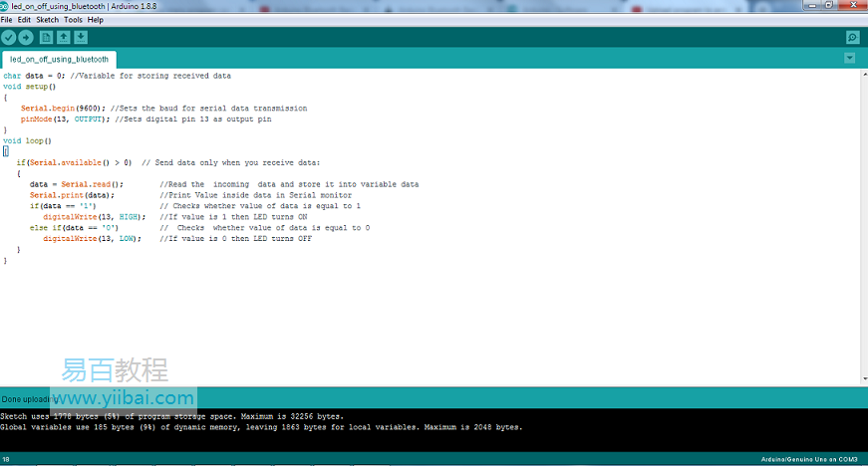This screenshot has height=466, width=868.
Task: Click the Verify sketch checkmark button
Action: click(x=8, y=38)
